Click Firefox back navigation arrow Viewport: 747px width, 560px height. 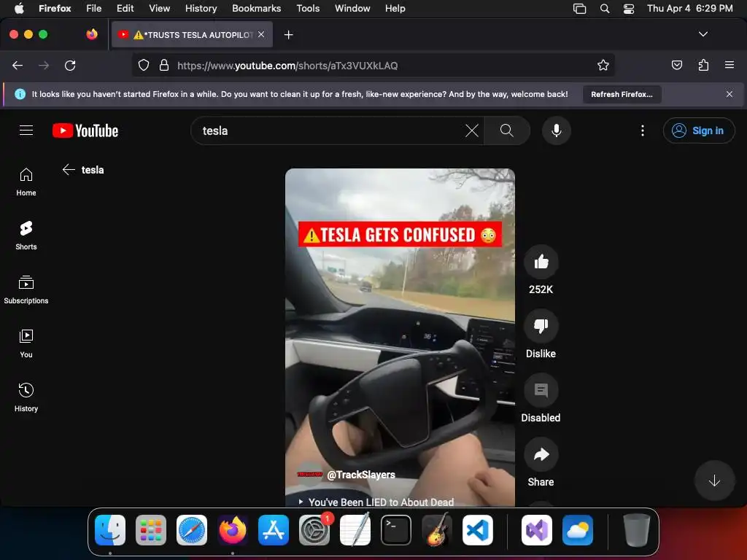(18, 65)
